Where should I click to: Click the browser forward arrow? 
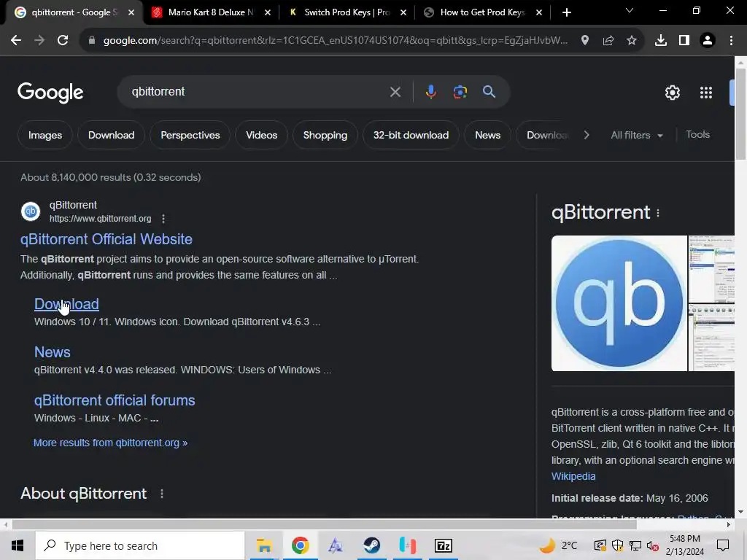click(39, 41)
